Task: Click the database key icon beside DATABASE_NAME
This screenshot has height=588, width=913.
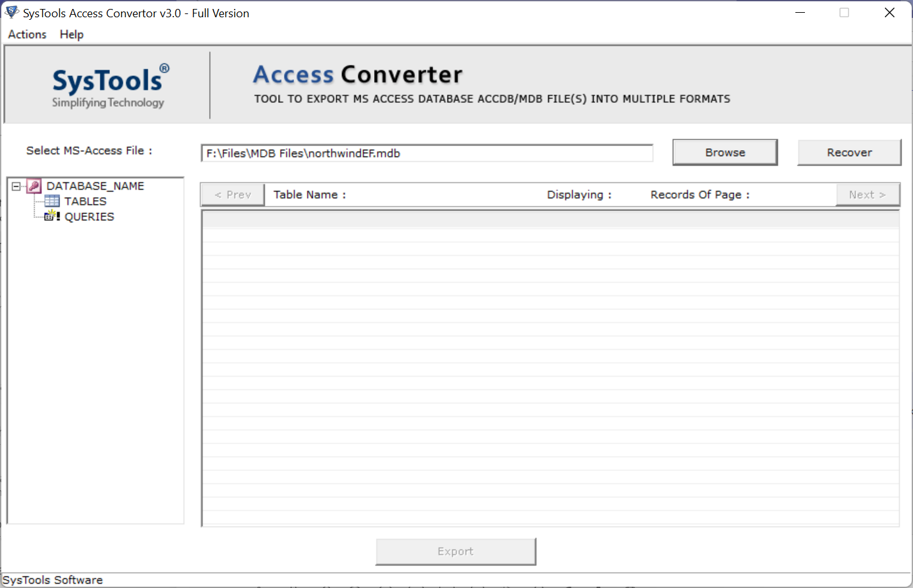Action: tap(34, 186)
